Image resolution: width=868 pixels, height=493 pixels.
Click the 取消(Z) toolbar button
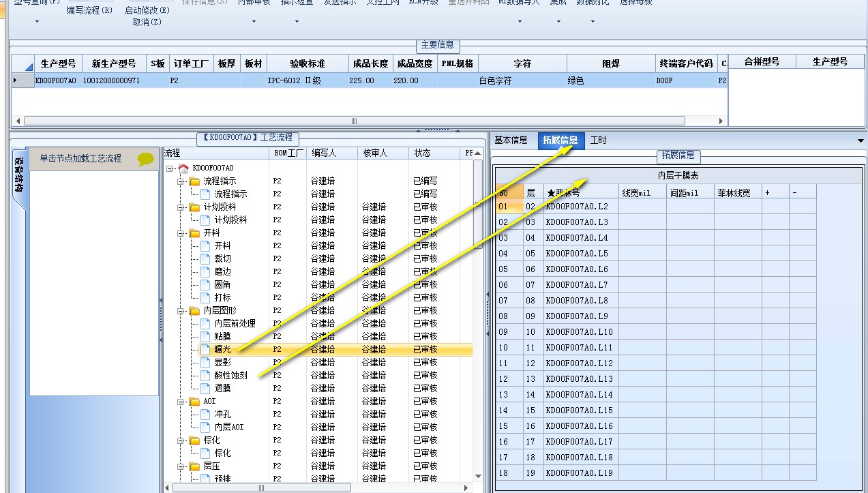(x=147, y=22)
